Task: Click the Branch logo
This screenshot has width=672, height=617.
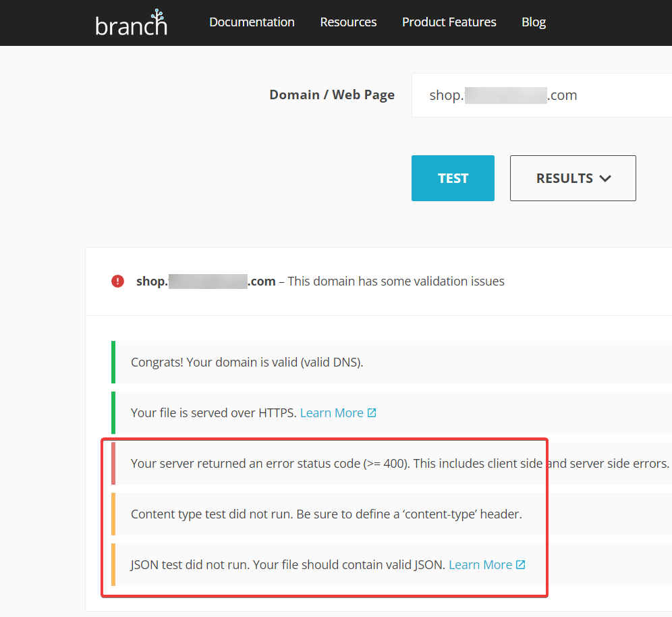Action: click(131, 23)
